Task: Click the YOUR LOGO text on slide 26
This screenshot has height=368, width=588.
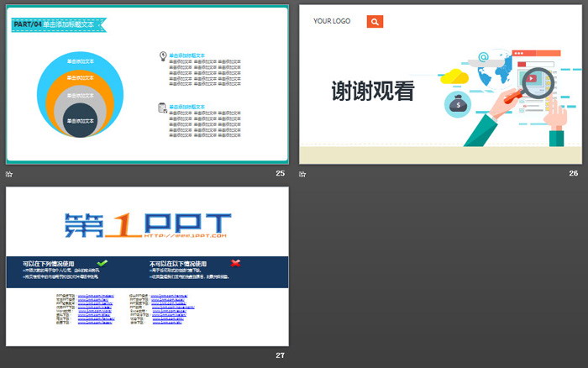Action: pos(332,21)
